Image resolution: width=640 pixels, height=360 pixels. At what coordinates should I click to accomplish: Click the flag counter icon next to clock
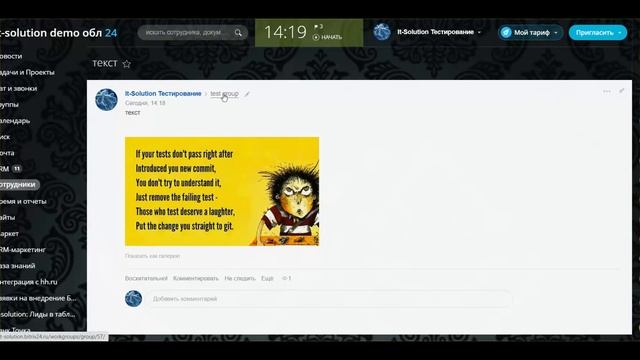point(318,27)
